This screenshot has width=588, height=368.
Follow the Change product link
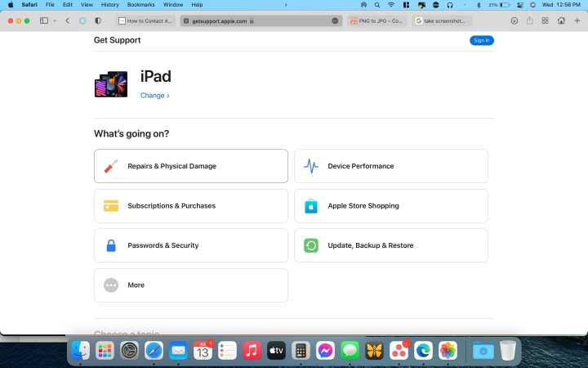(154, 96)
